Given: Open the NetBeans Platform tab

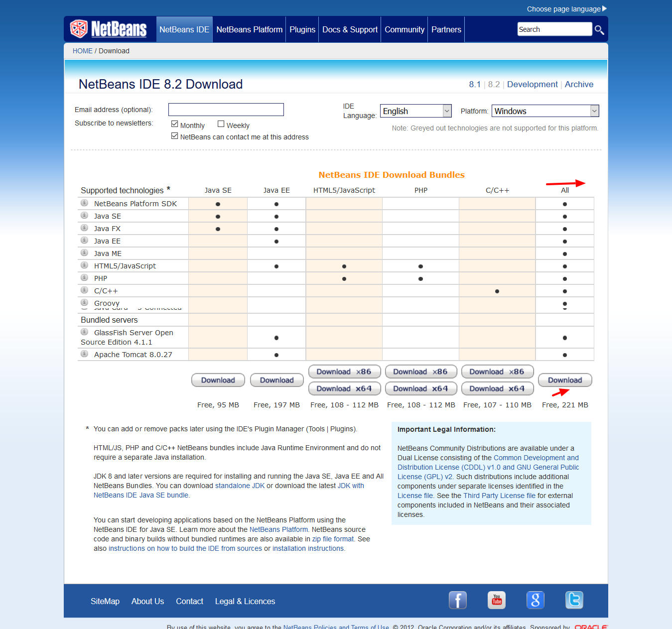Looking at the screenshot, I should pos(250,29).
